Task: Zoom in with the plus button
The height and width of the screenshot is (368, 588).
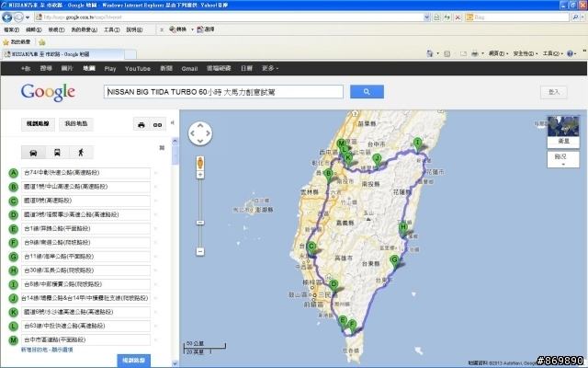Action: pos(200,175)
